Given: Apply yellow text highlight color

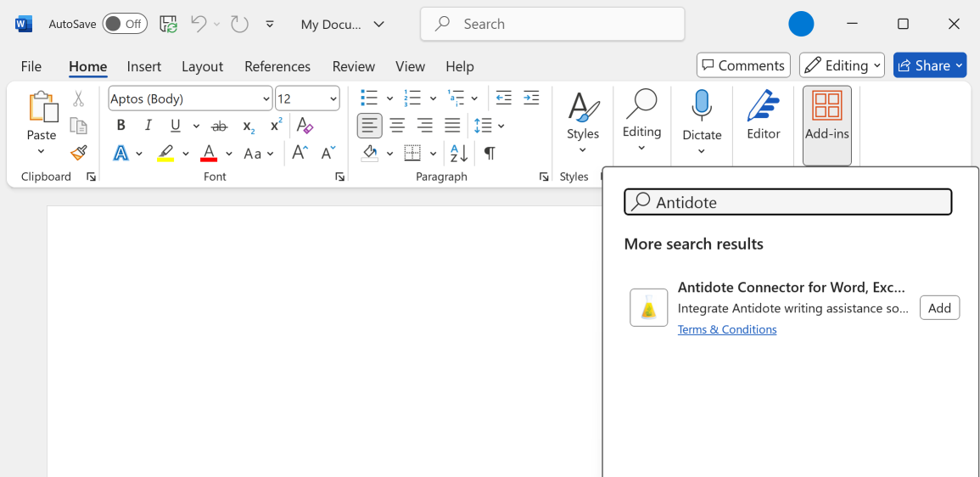Looking at the screenshot, I should [x=166, y=154].
